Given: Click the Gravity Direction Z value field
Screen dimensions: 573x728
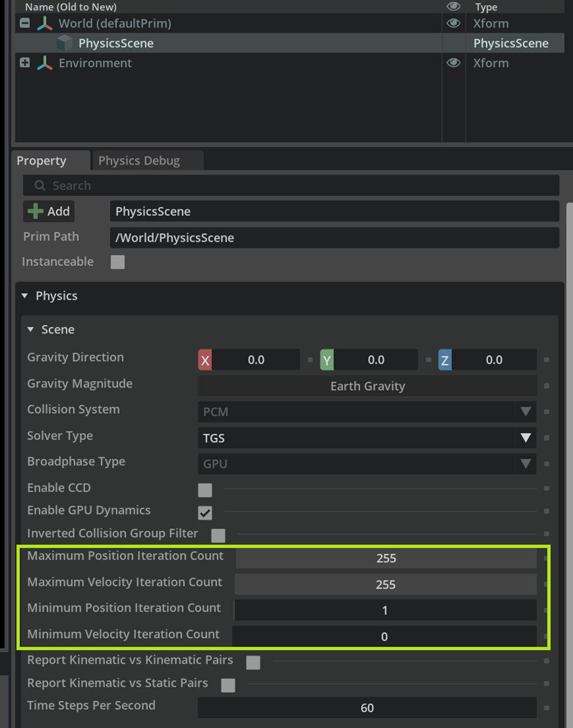Looking at the screenshot, I should tap(494, 360).
